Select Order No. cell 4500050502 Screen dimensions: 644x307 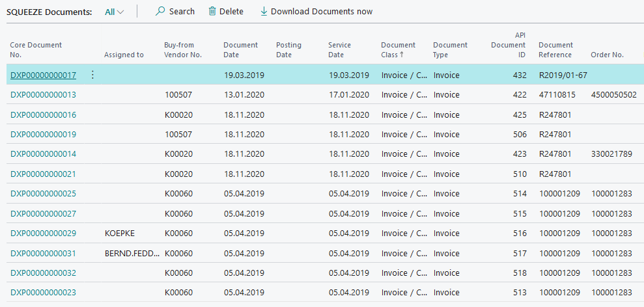[x=613, y=95]
